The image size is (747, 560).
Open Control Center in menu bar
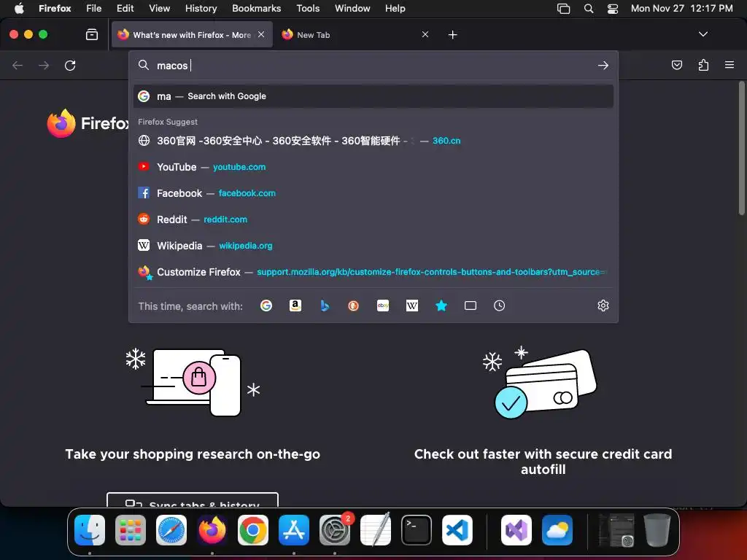tap(613, 8)
